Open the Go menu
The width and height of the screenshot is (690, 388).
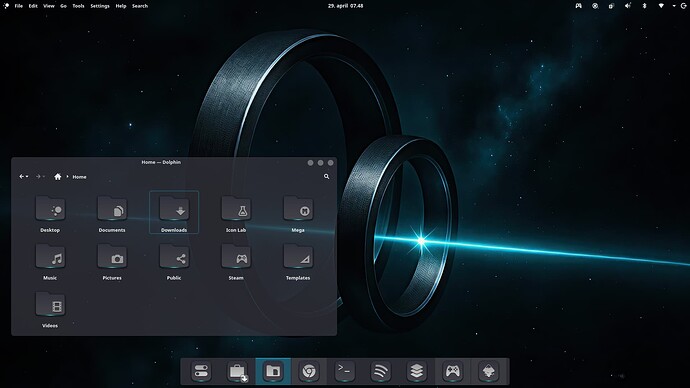[63, 6]
